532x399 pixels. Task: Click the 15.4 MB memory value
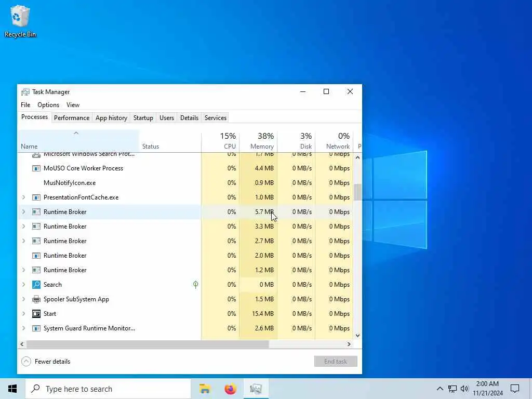coord(262,314)
